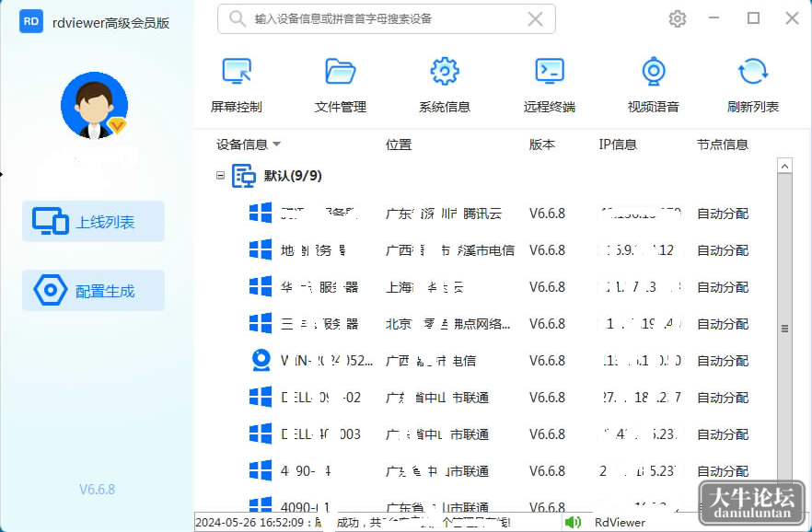Image resolution: width=812 pixels, height=532 pixels.
Task: Sort by the 位置 column header
Action: click(399, 145)
